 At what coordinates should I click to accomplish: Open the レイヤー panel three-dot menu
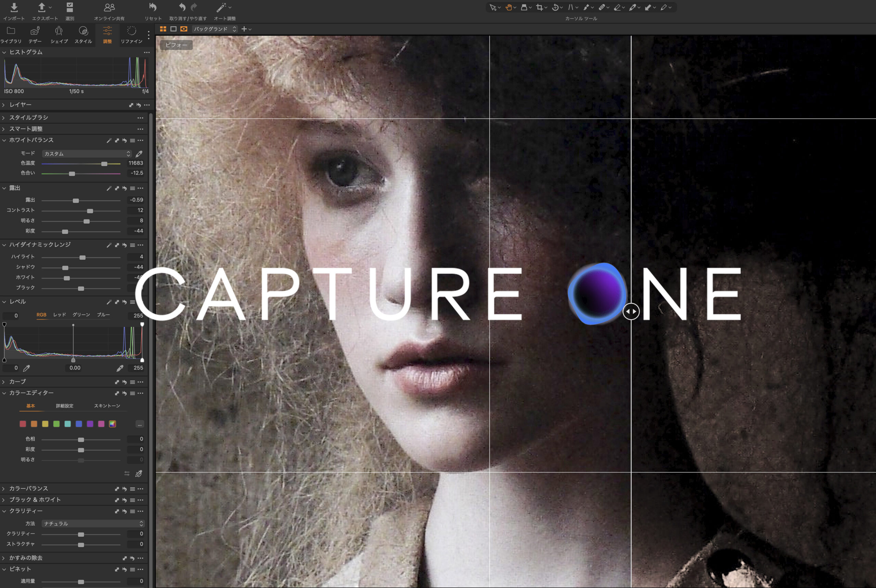[147, 105]
